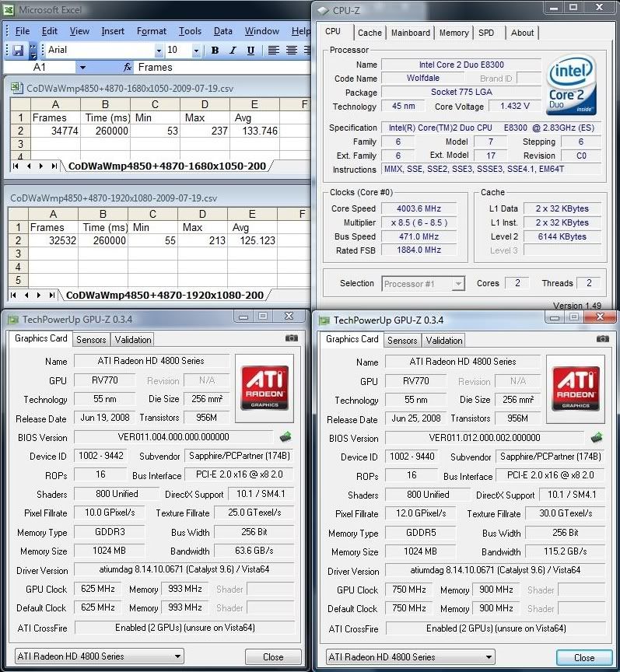The width and height of the screenshot is (620, 672).
Task: Open the Excel Edit menu
Action: [x=49, y=31]
